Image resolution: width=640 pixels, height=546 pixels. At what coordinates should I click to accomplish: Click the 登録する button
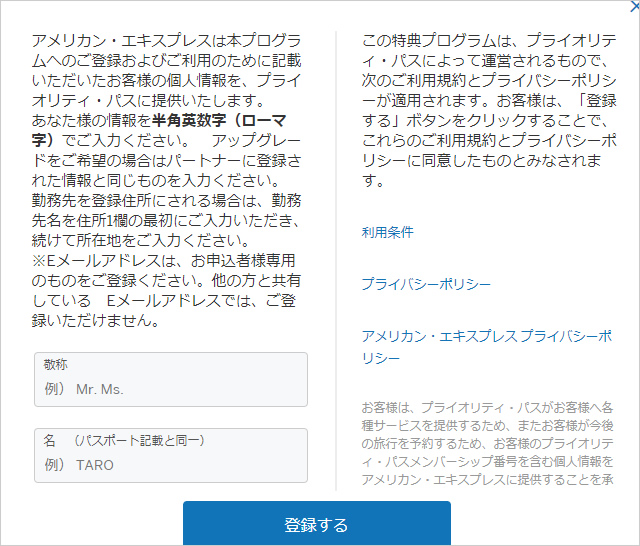[317, 524]
